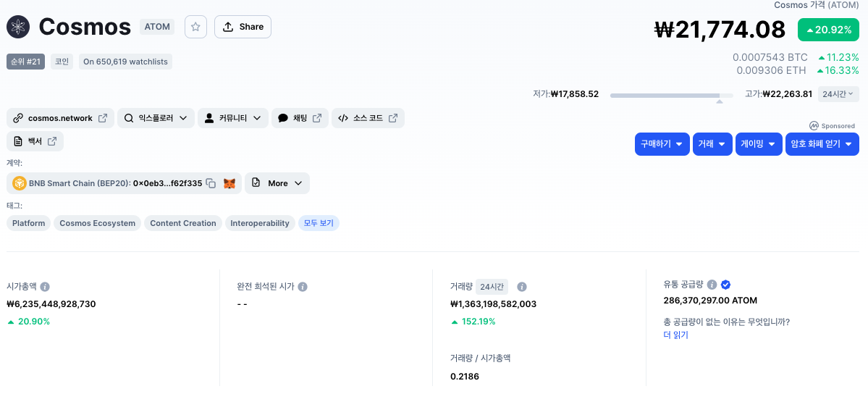
Task: Select the Cosmos Ecosystem tag
Action: pos(98,223)
